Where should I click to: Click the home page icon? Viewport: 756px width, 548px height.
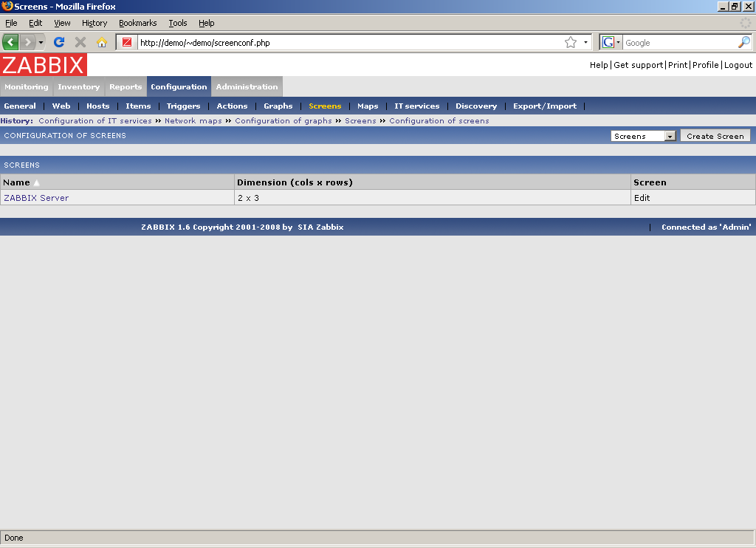101,42
